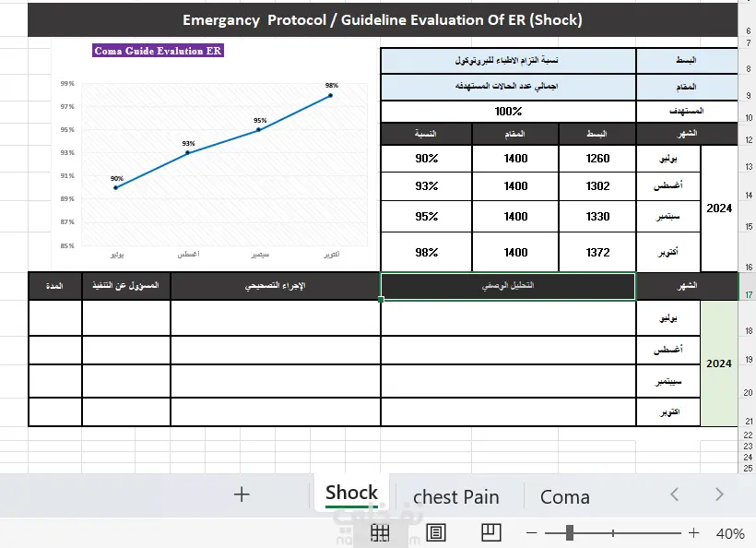The height and width of the screenshot is (548, 756).
Task: Open the chest Pain sheet tab
Action: tap(456, 497)
